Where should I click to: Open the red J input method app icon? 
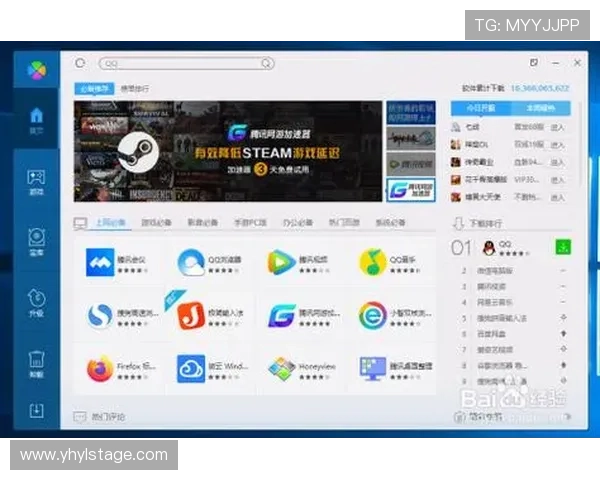(x=191, y=315)
